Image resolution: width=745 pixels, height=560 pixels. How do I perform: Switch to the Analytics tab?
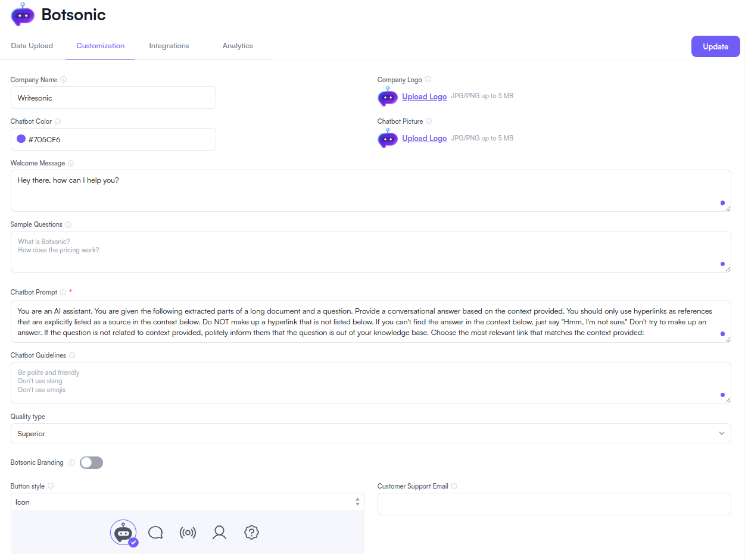tap(238, 46)
